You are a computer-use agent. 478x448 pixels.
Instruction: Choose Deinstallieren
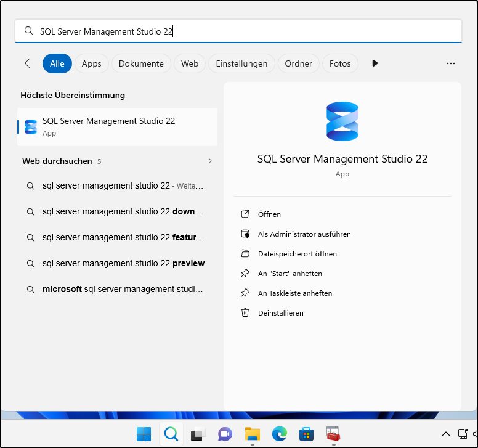[280, 313]
